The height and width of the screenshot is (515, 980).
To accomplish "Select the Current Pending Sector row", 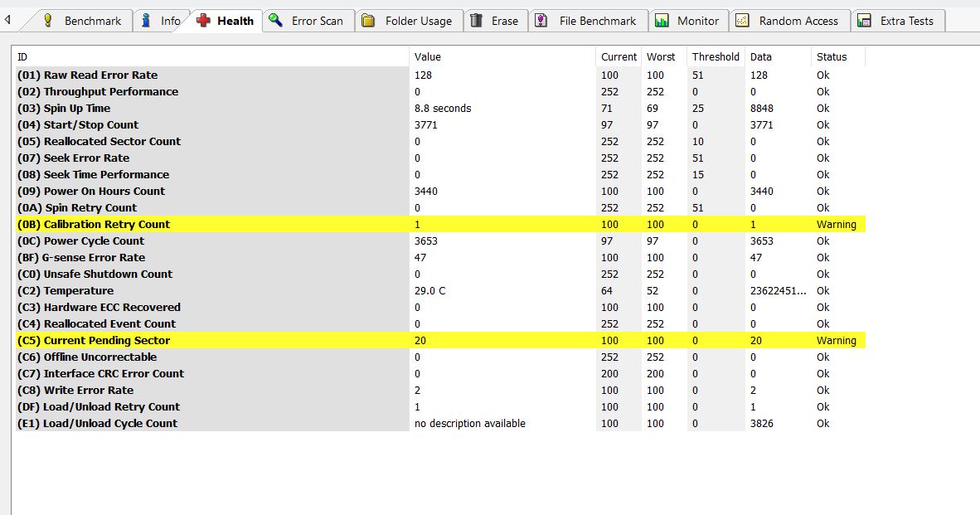I will (107, 341).
